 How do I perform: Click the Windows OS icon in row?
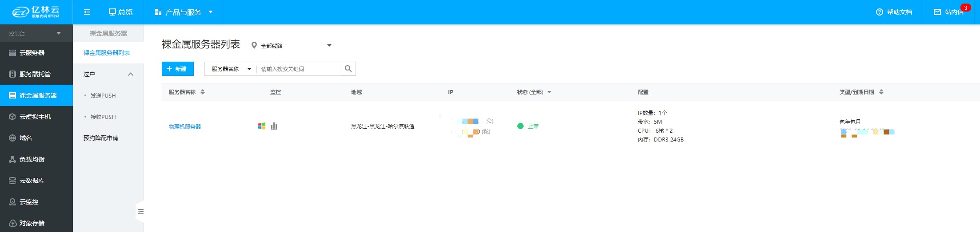262,126
